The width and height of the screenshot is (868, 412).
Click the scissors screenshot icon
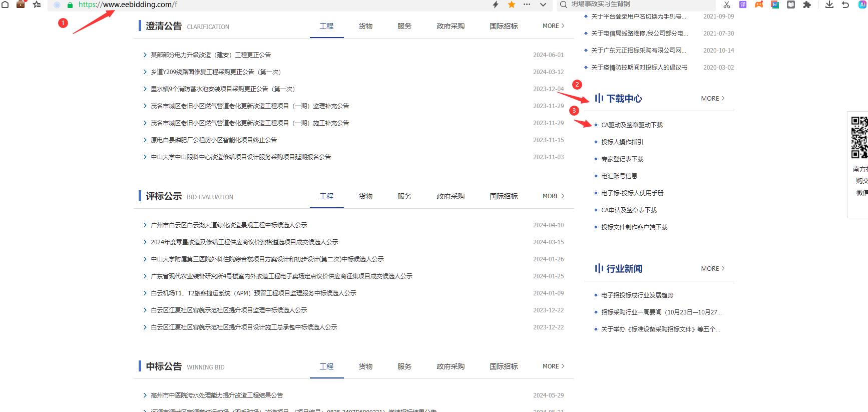(x=727, y=5)
